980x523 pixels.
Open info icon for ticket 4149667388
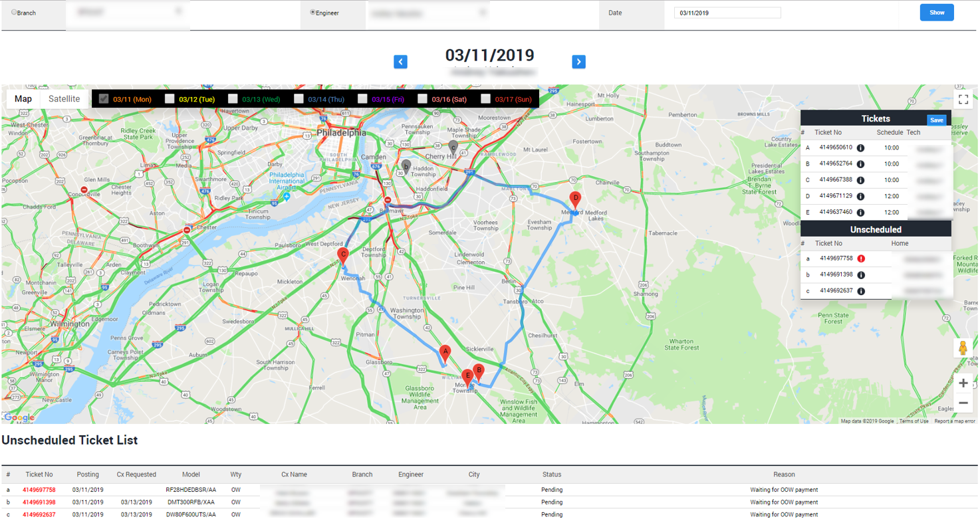(x=860, y=180)
